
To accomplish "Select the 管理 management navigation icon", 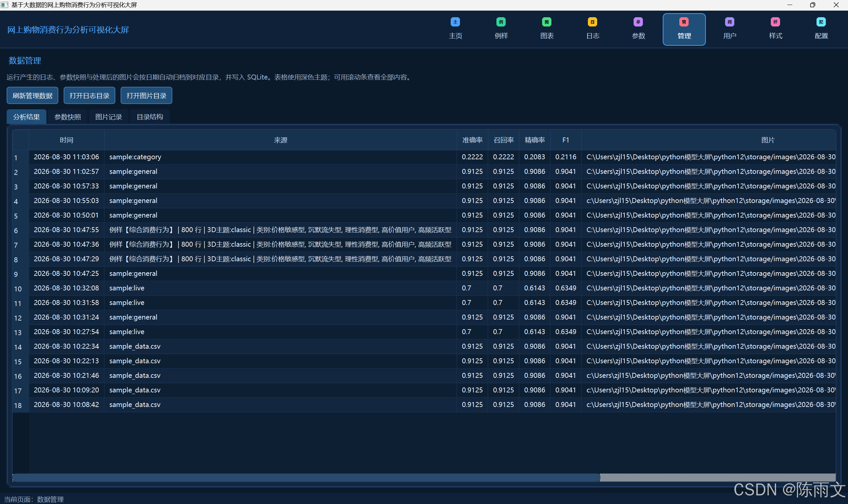I will pos(684,29).
